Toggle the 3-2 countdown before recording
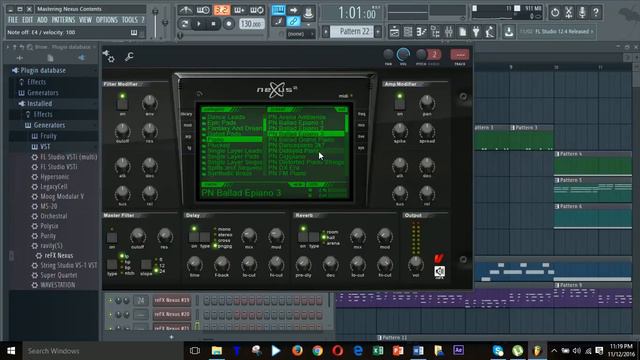Image resolution: width=640 pixels, height=360 pixels. coord(222,10)
